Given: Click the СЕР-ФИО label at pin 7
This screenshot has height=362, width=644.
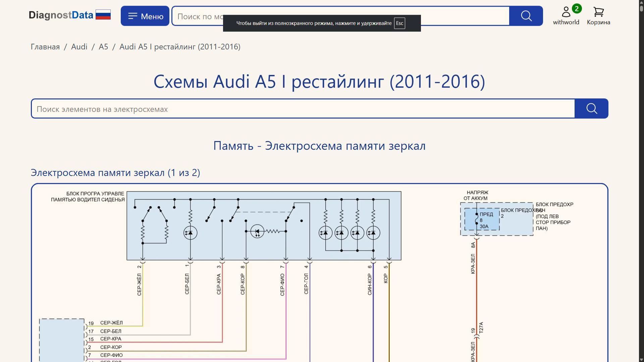Looking at the screenshot, I should pyautogui.click(x=111, y=355).
